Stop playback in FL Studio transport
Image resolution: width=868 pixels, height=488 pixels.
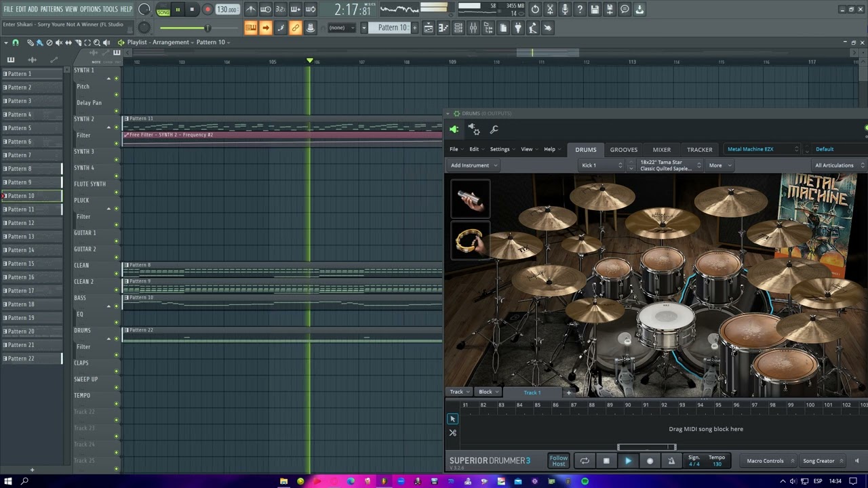coord(193,9)
